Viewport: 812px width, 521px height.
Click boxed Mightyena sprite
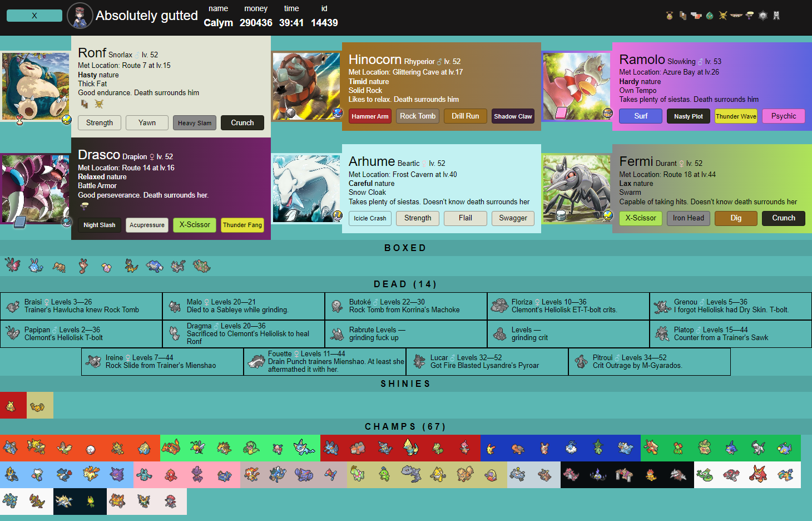click(x=178, y=266)
